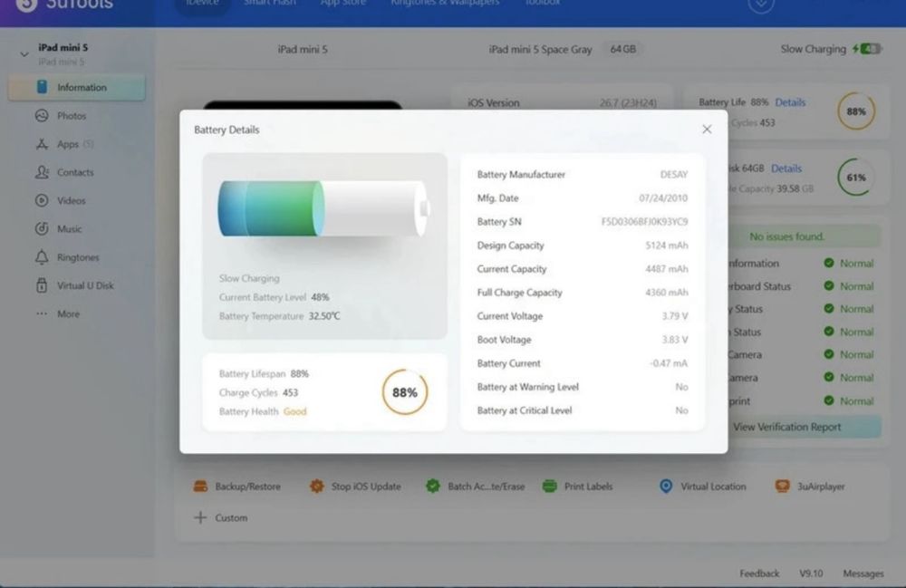Close the Battery Details dialog
906x588 pixels.
(x=707, y=130)
